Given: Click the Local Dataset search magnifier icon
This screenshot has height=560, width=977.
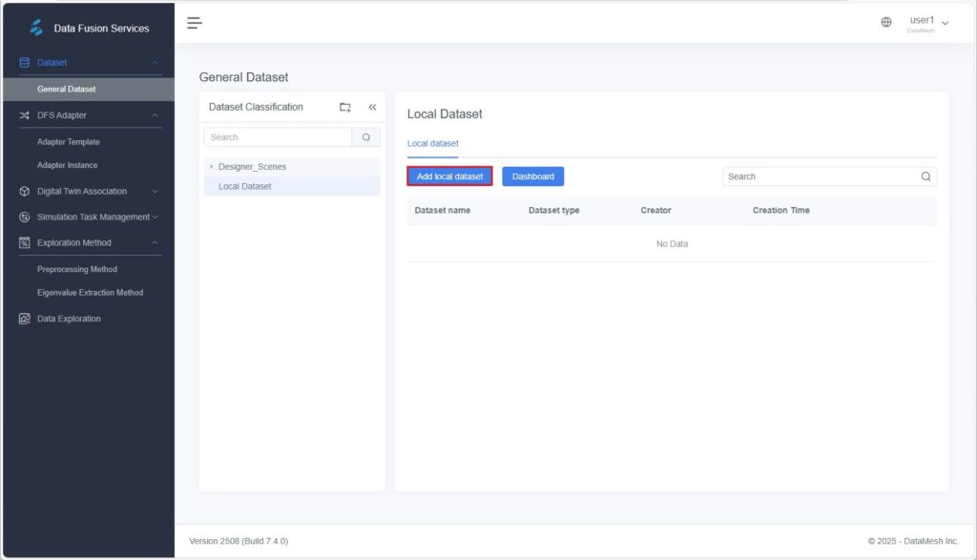Looking at the screenshot, I should (925, 176).
